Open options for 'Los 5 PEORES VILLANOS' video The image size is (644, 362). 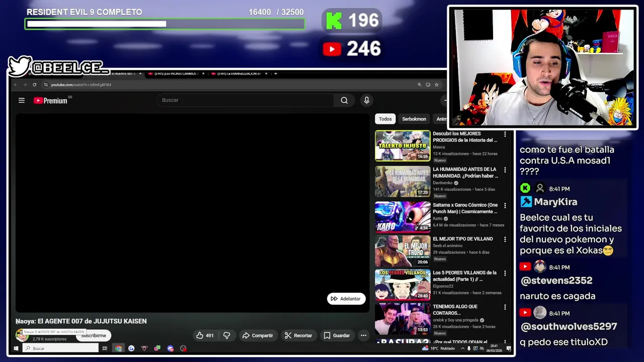(505, 273)
